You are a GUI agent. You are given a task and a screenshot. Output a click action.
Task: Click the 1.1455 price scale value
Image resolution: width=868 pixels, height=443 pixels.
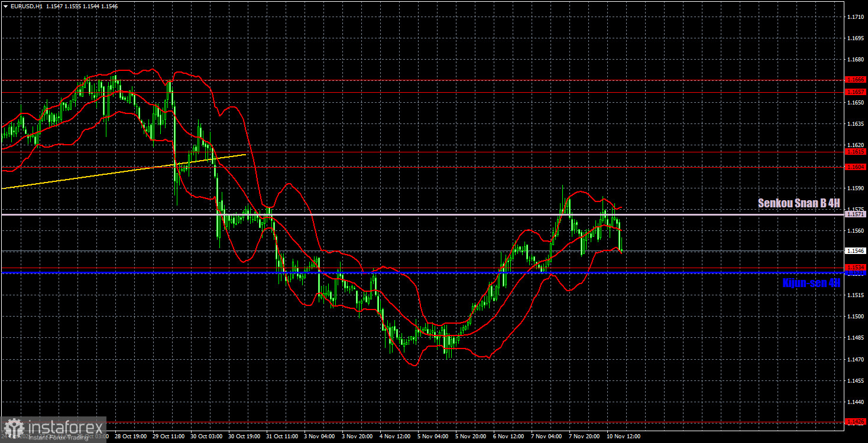tap(855, 381)
